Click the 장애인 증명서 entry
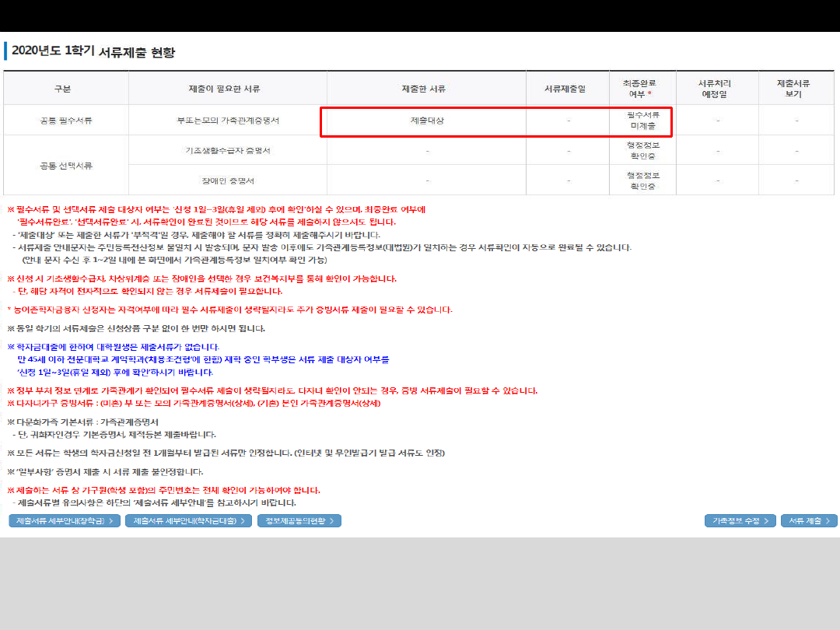 (x=228, y=180)
